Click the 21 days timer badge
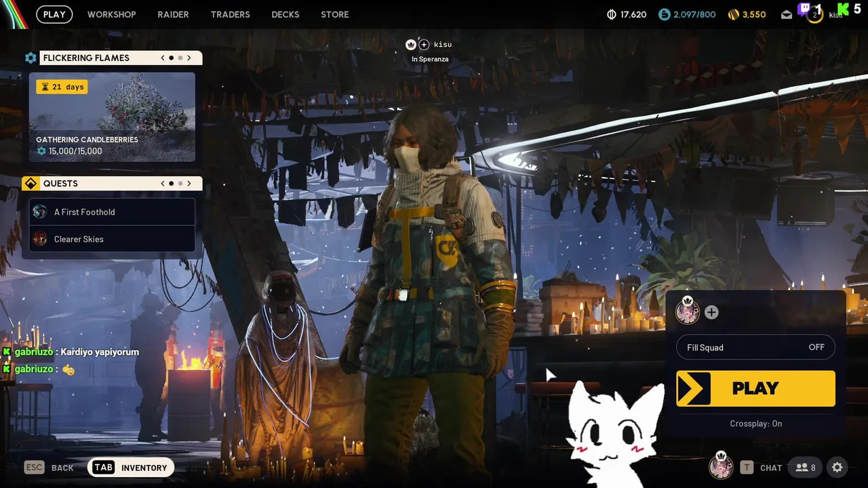 coord(62,87)
